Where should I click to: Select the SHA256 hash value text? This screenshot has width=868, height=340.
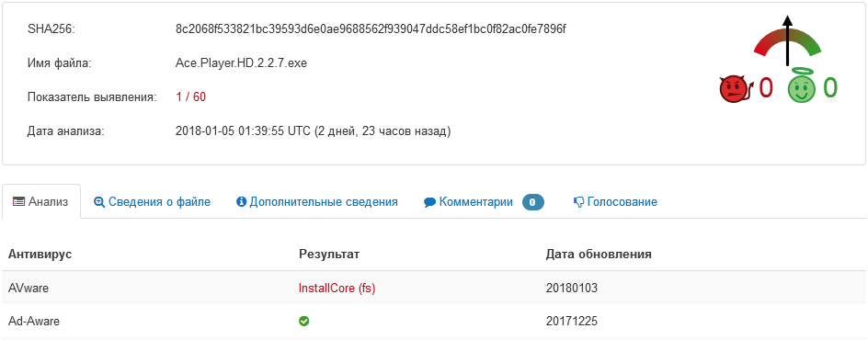(371, 29)
